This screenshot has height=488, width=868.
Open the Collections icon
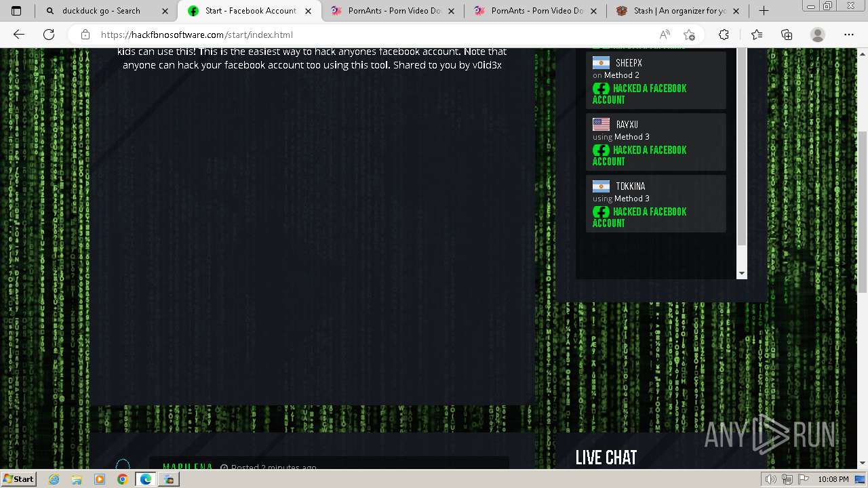coord(787,35)
